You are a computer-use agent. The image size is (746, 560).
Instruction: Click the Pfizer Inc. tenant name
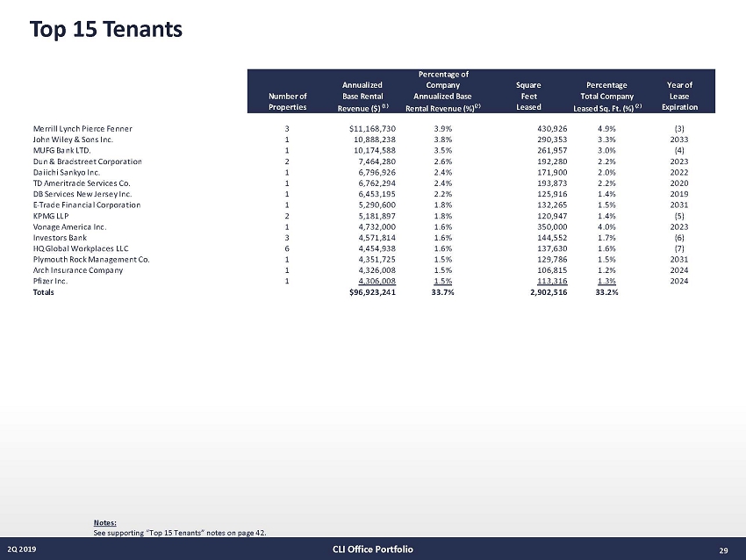click(x=50, y=281)
